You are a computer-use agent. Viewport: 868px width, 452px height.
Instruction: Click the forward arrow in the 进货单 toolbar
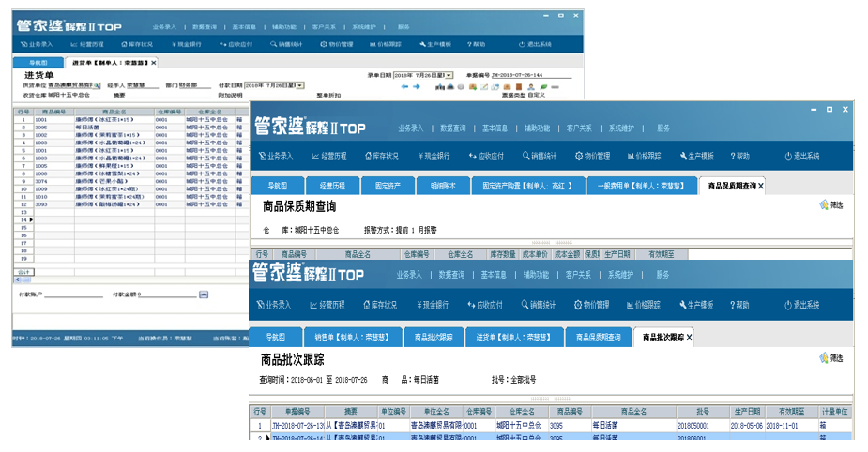pos(417,86)
